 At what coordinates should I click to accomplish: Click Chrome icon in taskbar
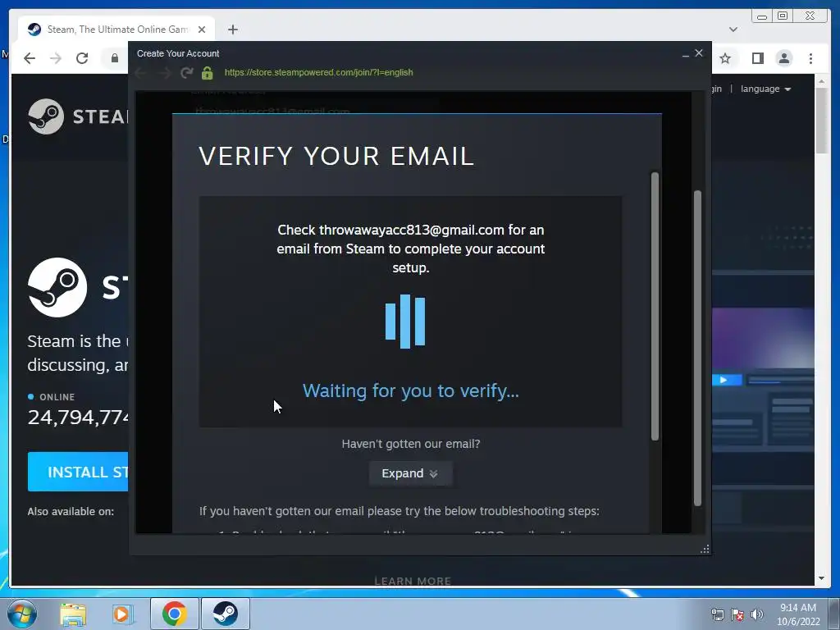point(175,614)
